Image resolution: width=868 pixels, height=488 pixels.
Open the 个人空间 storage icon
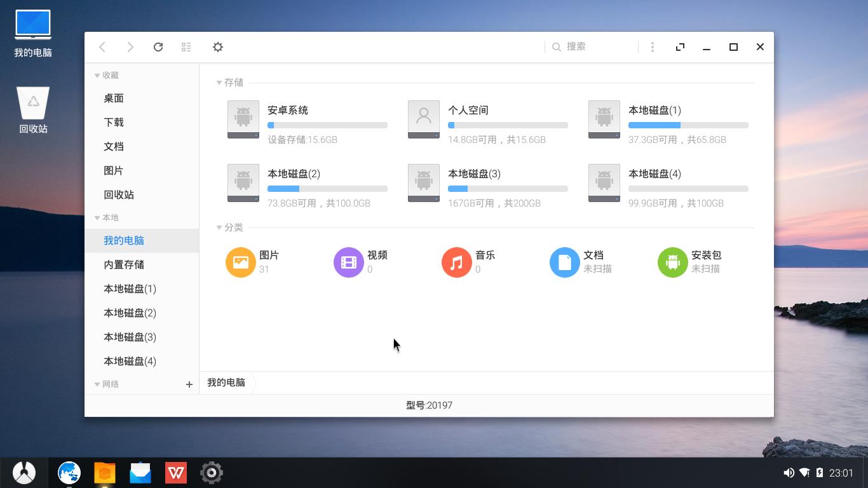tap(423, 119)
